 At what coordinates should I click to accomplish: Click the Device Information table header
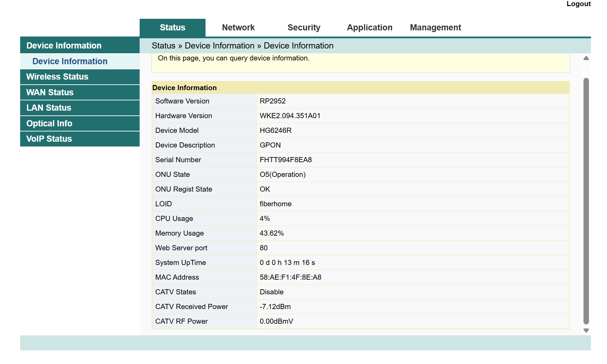(x=184, y=88)
